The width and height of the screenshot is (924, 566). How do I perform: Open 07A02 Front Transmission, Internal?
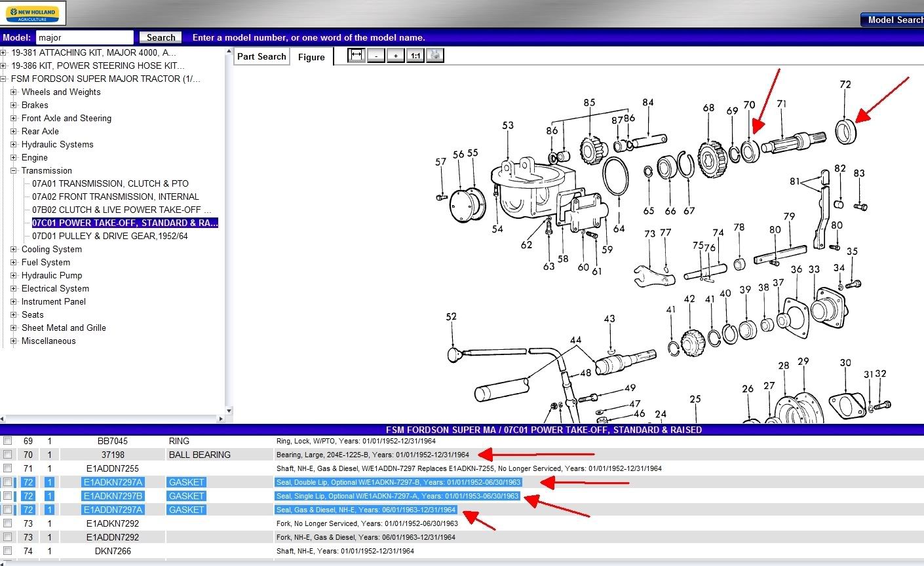115,197
